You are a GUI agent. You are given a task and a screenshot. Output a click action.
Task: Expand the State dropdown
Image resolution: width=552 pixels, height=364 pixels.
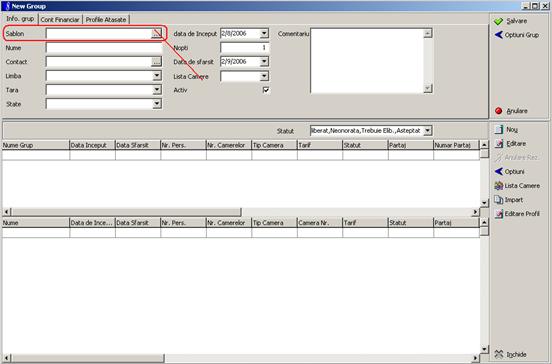click(x=157, y=104)
